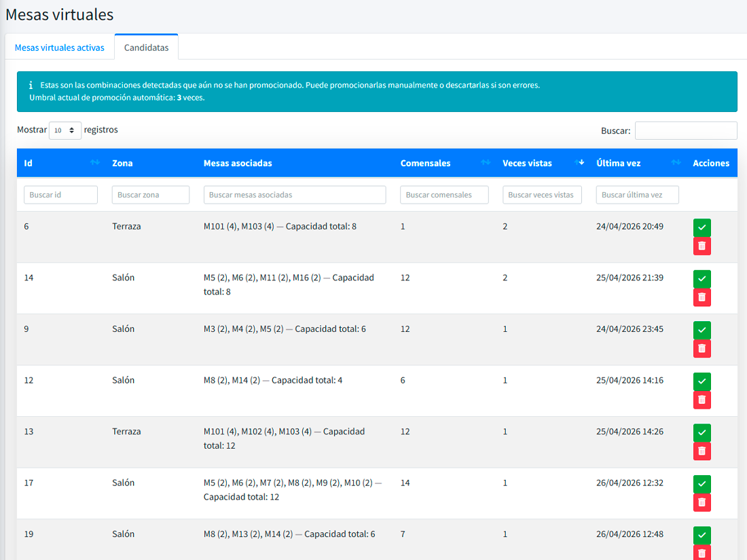Approve candidate Id 17 with check icon
This screenshot has height=560, width=747.
point(702,484)
